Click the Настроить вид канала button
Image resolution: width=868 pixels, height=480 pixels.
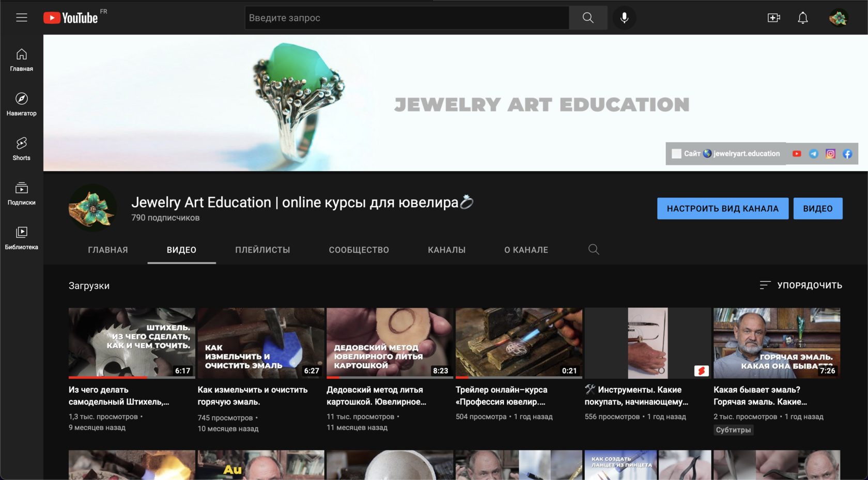722,208
